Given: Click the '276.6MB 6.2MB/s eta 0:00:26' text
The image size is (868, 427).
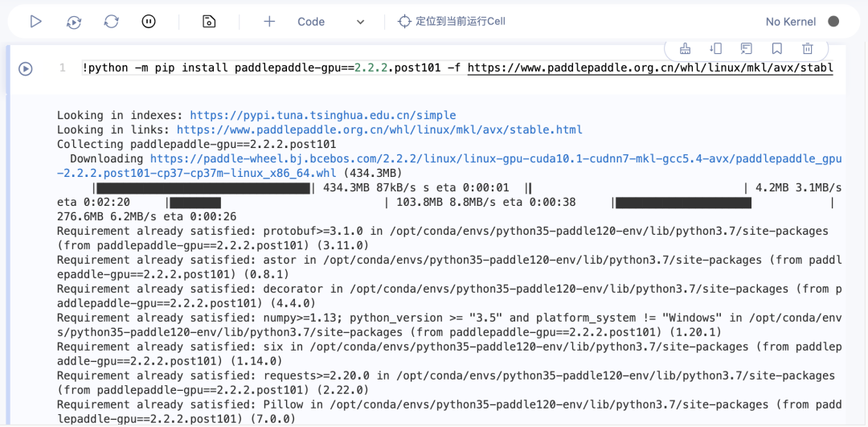Looking at the screenshot, I should click(x=147, y=217).
